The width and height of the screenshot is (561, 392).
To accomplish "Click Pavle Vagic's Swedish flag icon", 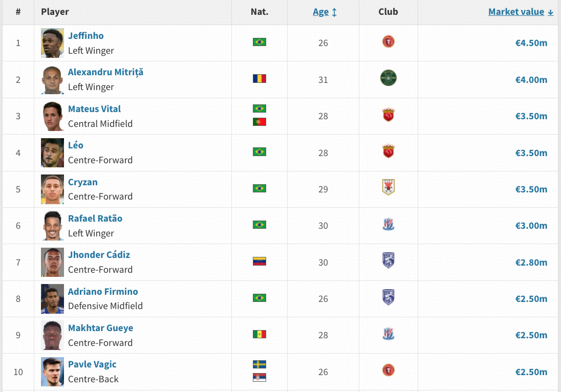I will tap(260, 364).
